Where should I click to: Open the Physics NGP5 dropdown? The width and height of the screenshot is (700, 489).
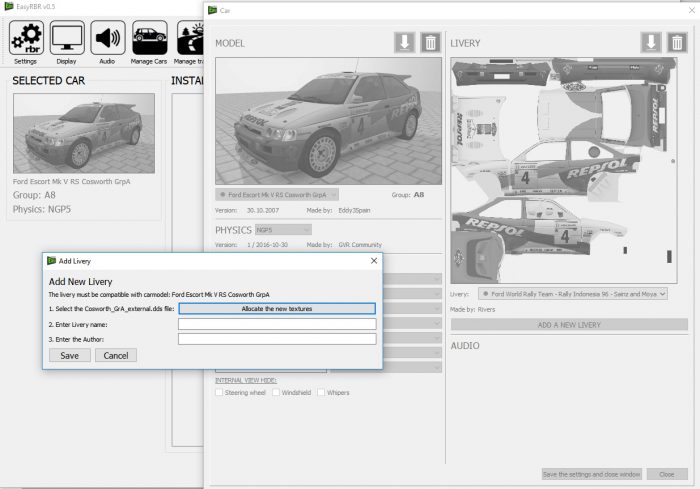[283, 230]
